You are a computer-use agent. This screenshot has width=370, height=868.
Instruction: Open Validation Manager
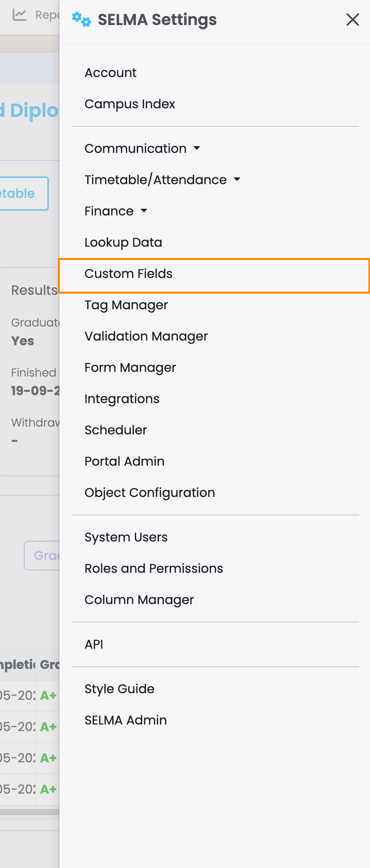(146, 336)
